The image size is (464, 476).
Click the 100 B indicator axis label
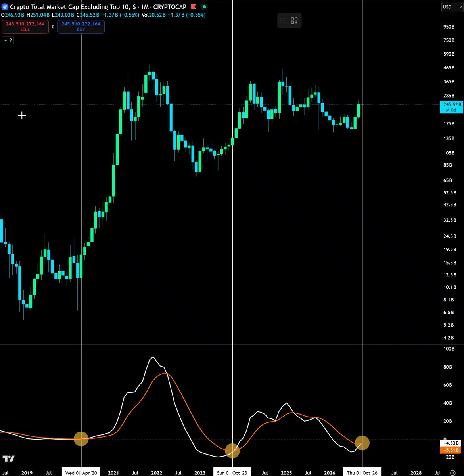coord(449,349)
